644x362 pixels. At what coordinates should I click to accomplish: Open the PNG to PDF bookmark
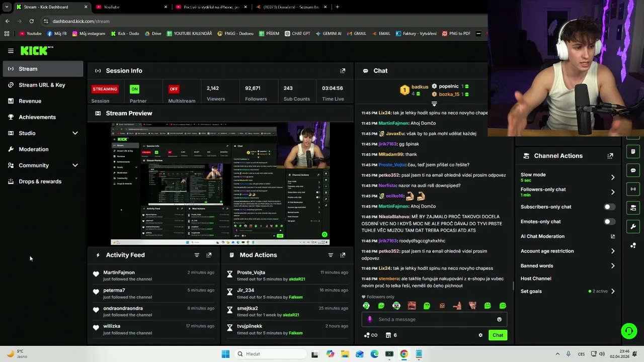[x=456, y=34]
